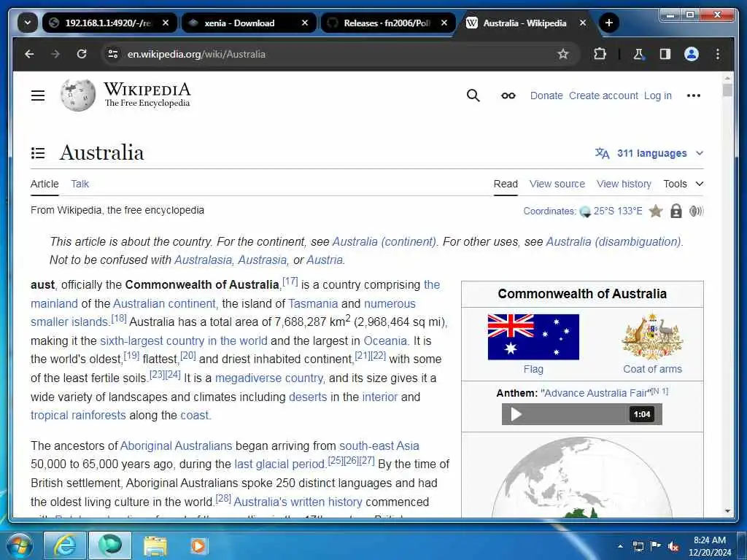Click the spoken article speaker icon

point(696,211)
